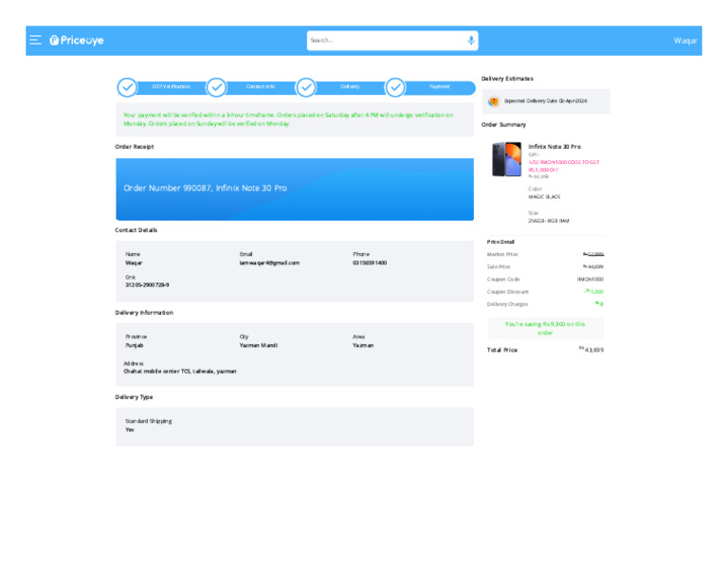Click the Sale Price amount 44,699
This screenshot has height=563, width=728.
tap(593, 267)
